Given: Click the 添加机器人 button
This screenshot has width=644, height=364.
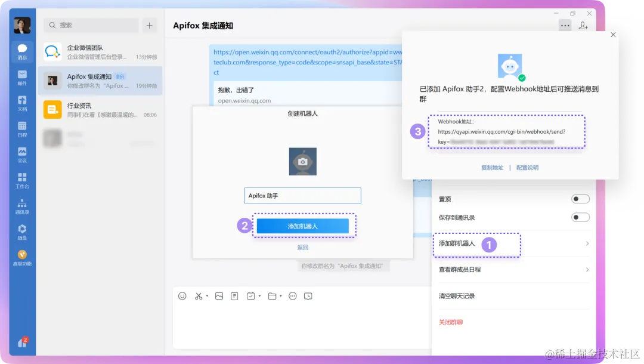Looking at the screenshot, I should (303, 226).
